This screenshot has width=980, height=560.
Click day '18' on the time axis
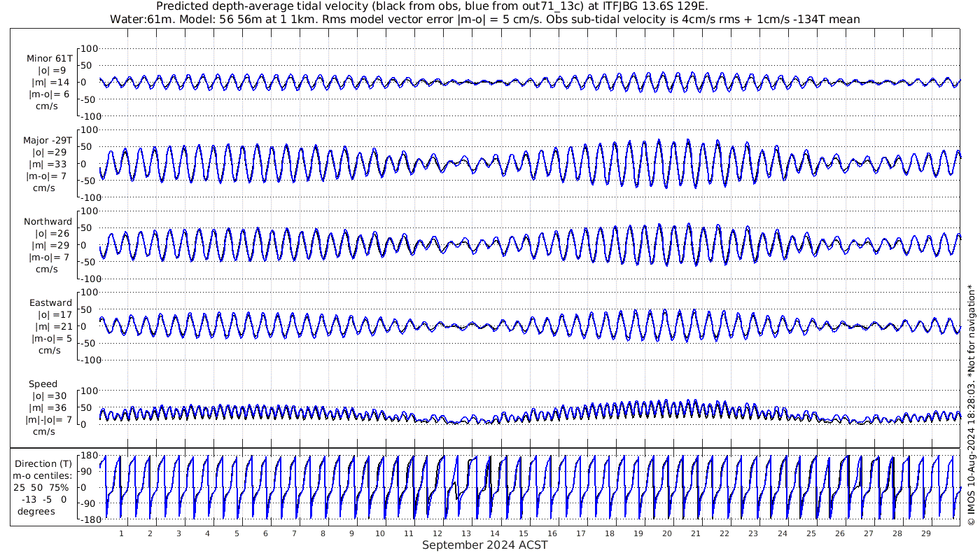(x=610, y=533)
